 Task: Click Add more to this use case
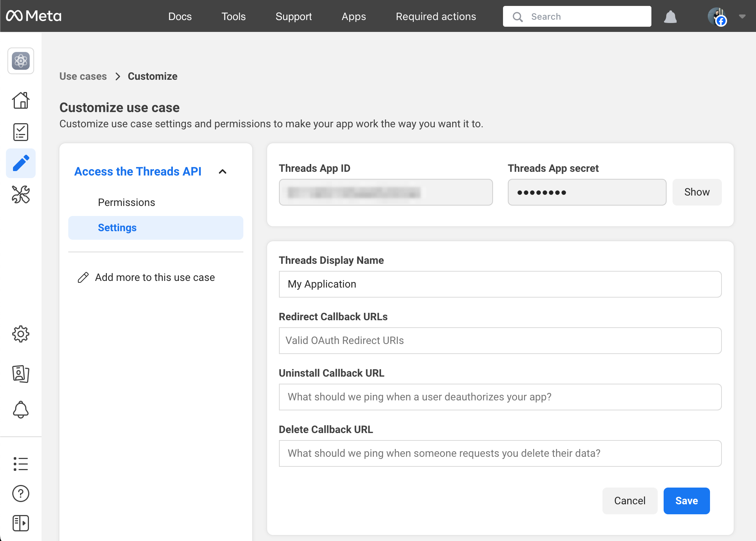[x=155, y=278]
